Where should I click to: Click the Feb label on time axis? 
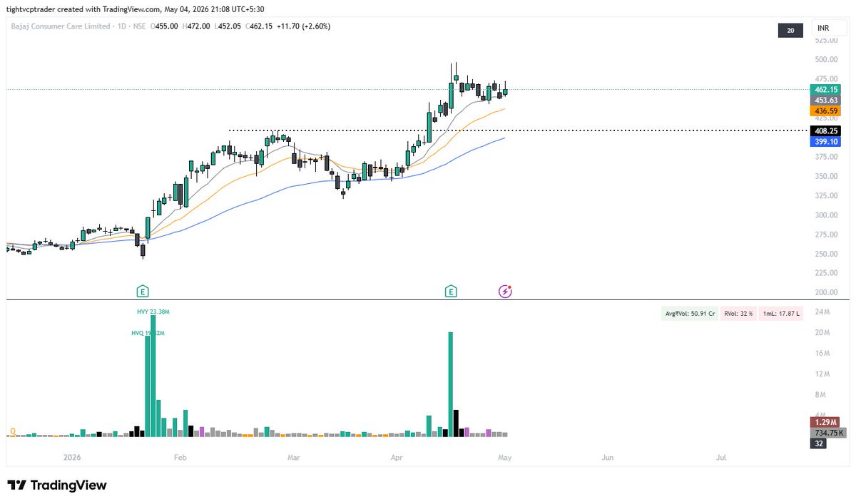pos(180,457)
